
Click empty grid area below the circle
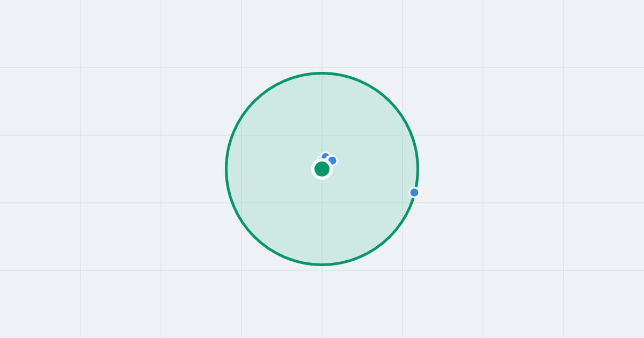pos(322,300)
